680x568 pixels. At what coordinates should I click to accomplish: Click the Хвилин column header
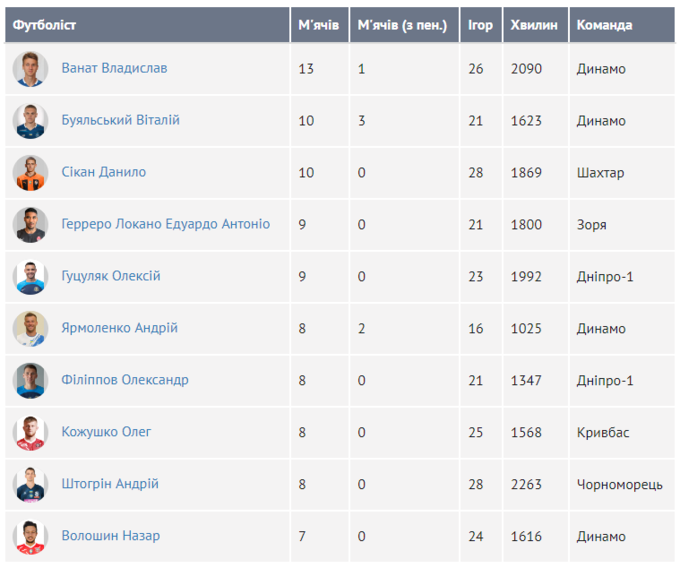pos(534,25)
